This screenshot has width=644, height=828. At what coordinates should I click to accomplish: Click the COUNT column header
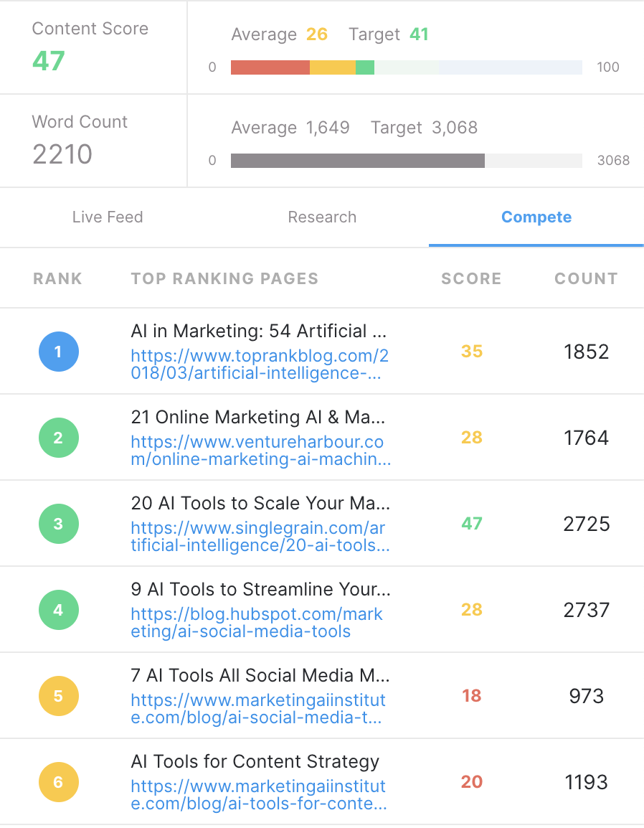[x=586, y=279]
